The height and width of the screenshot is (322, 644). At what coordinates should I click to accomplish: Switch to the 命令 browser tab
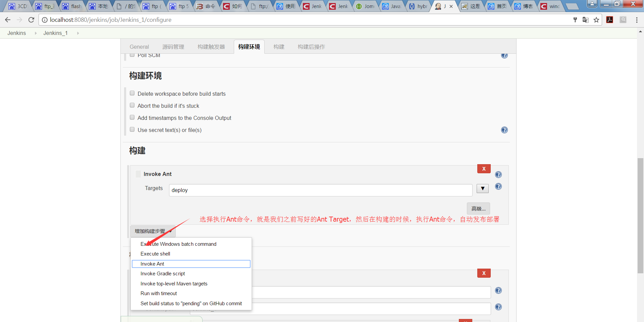coord(206,6)
